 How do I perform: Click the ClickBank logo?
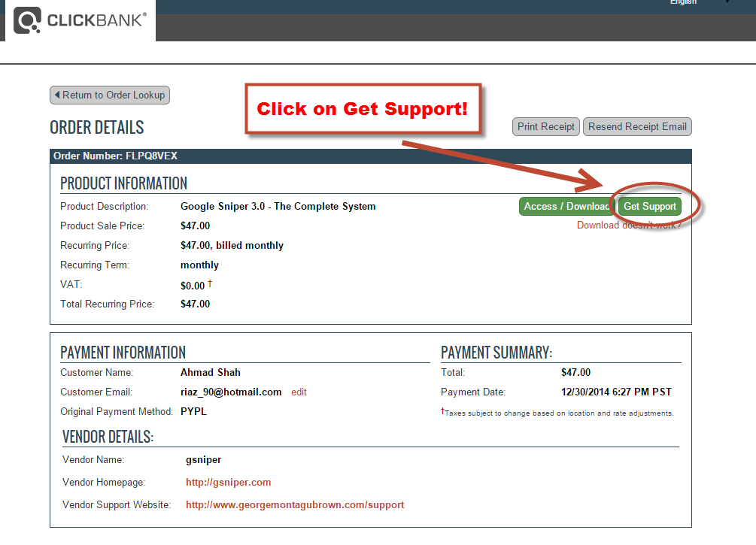coord(80,20)
